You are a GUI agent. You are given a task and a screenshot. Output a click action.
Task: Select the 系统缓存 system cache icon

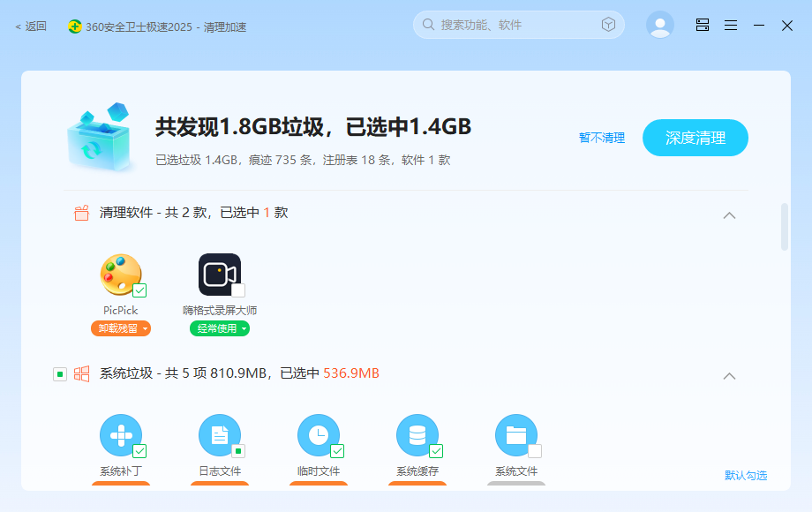417,434
